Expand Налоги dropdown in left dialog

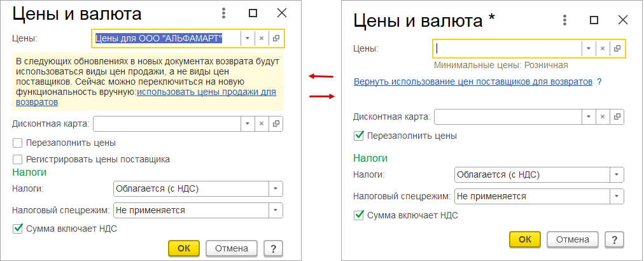(275, 189)
